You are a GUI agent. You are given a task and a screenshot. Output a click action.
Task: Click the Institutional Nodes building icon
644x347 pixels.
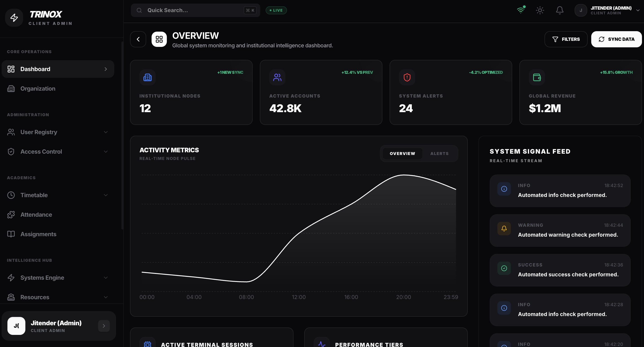[148, 77]
